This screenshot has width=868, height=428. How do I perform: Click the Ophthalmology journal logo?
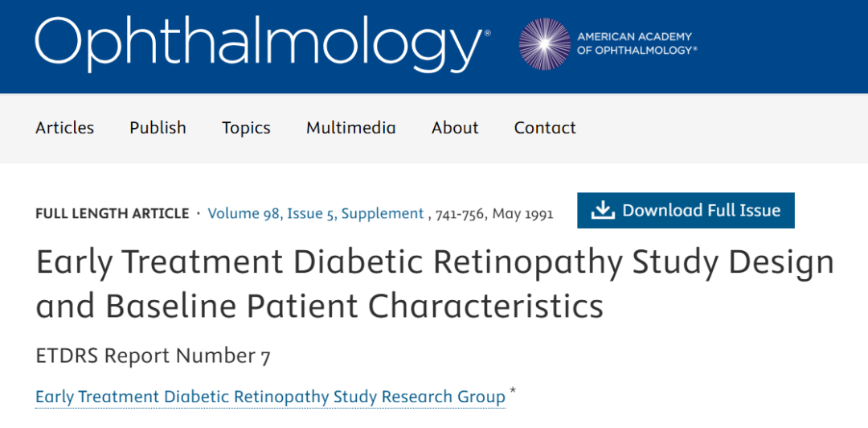pyautogui.click(x=257, y=43)
